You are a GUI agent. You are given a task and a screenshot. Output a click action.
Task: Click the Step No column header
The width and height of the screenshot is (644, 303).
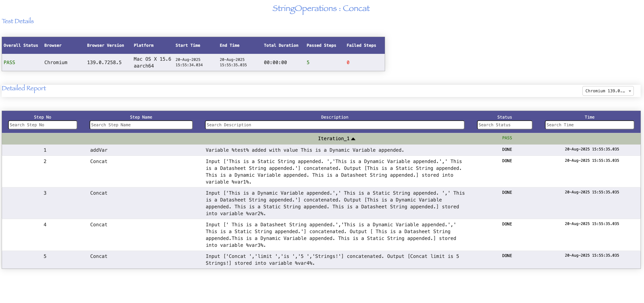[x=42, y=117]
